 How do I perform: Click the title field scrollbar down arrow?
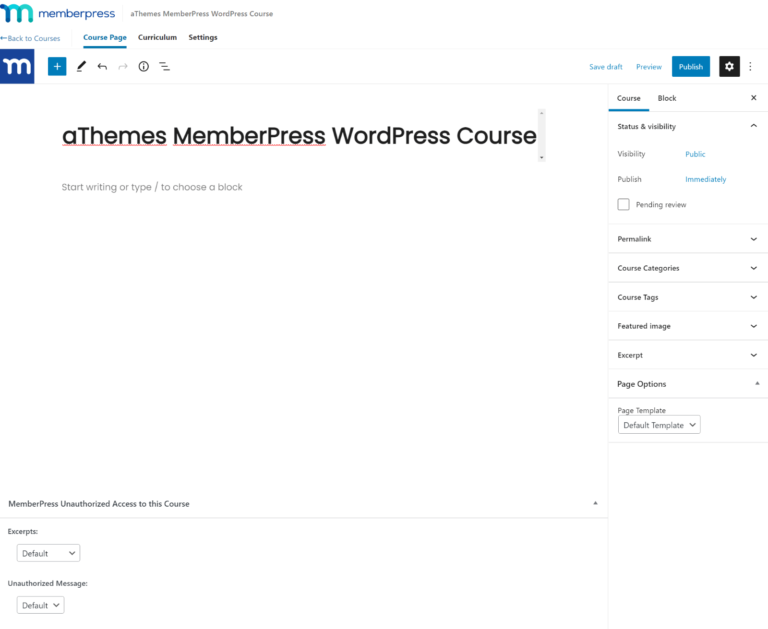pyautogui.click(x=541, y=158)
